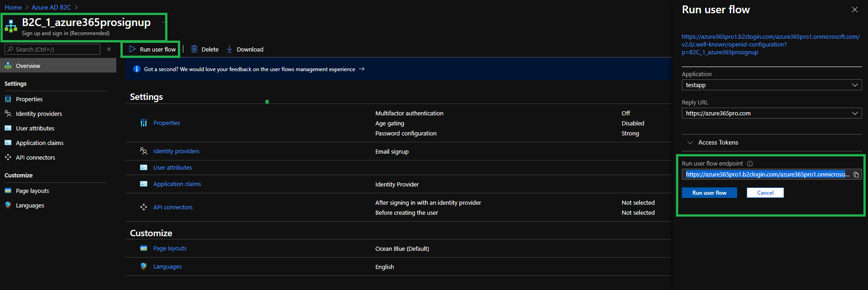Click the sidebar Properties sliders icon
This screenshot has height=290, width=868.
pos(8,99)
